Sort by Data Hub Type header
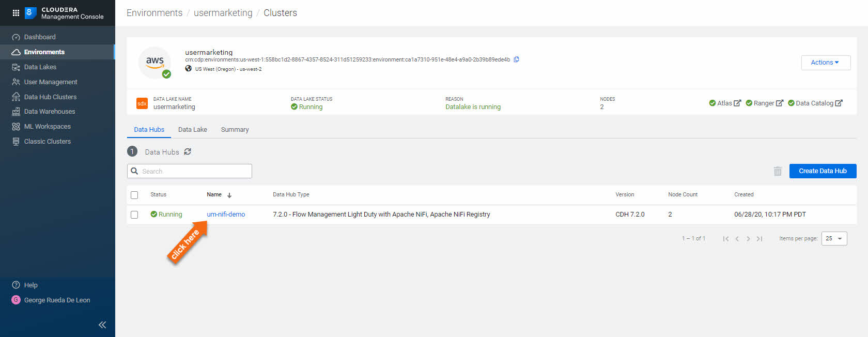The width and height of the screenshot is (868, 337). tap(291, 195)
